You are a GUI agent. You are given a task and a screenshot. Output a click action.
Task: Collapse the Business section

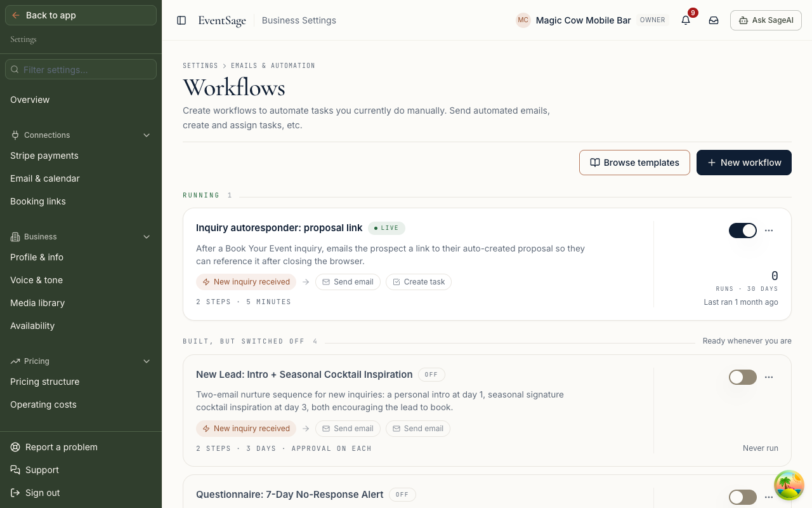81,237
